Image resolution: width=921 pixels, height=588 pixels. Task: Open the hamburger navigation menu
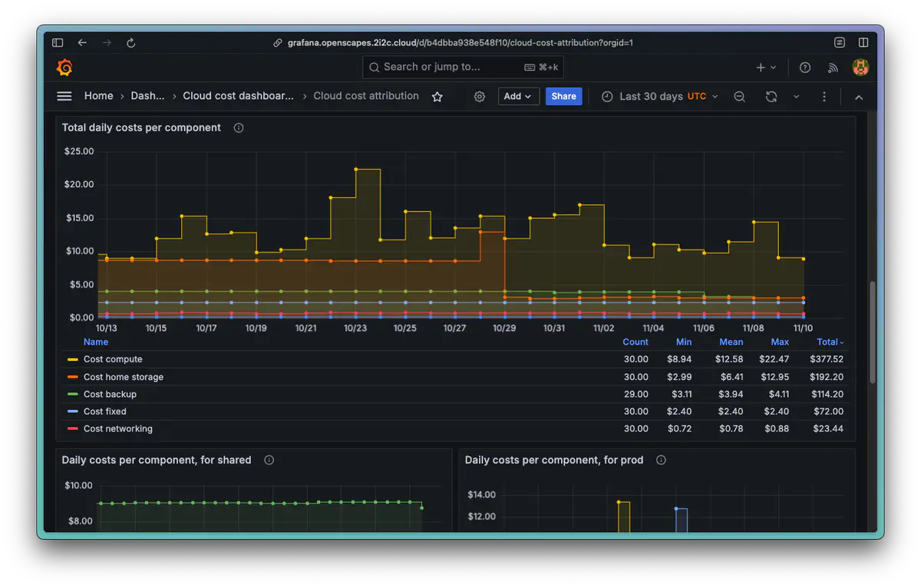(64, 96)
